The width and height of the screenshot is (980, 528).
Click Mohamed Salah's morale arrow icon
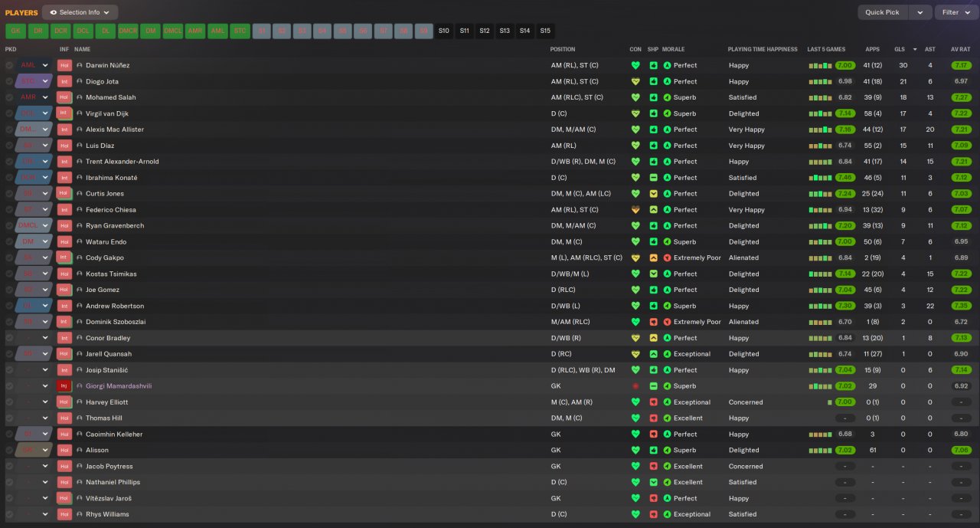667,97
